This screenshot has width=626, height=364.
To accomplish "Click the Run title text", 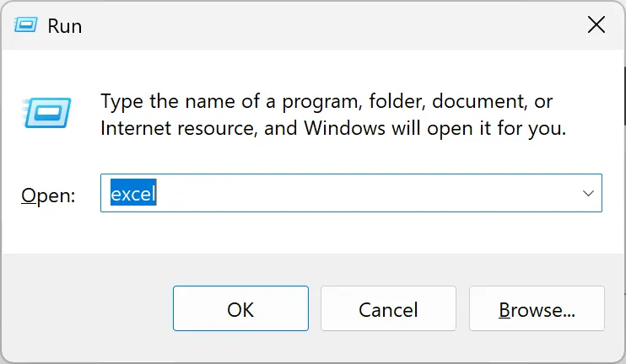I will coord(65,26).
